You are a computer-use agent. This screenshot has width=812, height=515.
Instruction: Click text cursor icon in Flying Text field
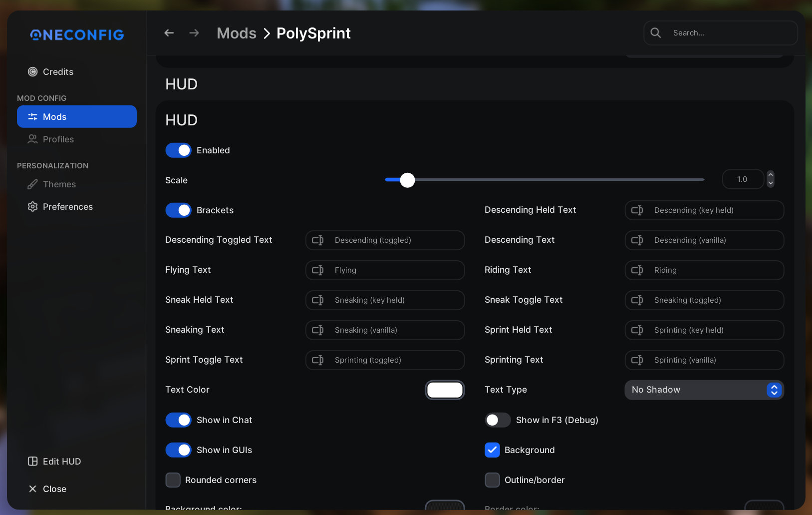(318, 270)
